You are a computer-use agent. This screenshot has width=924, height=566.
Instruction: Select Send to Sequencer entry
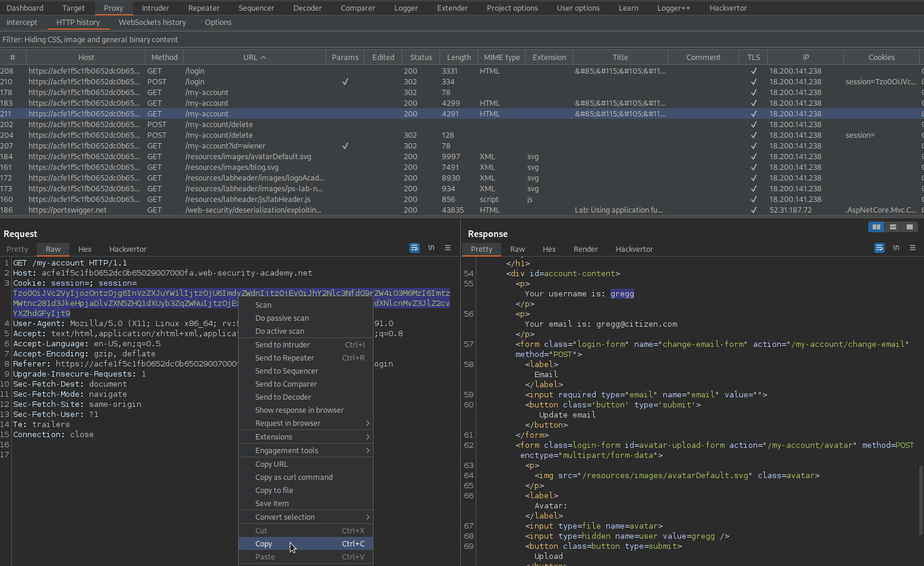306,371
